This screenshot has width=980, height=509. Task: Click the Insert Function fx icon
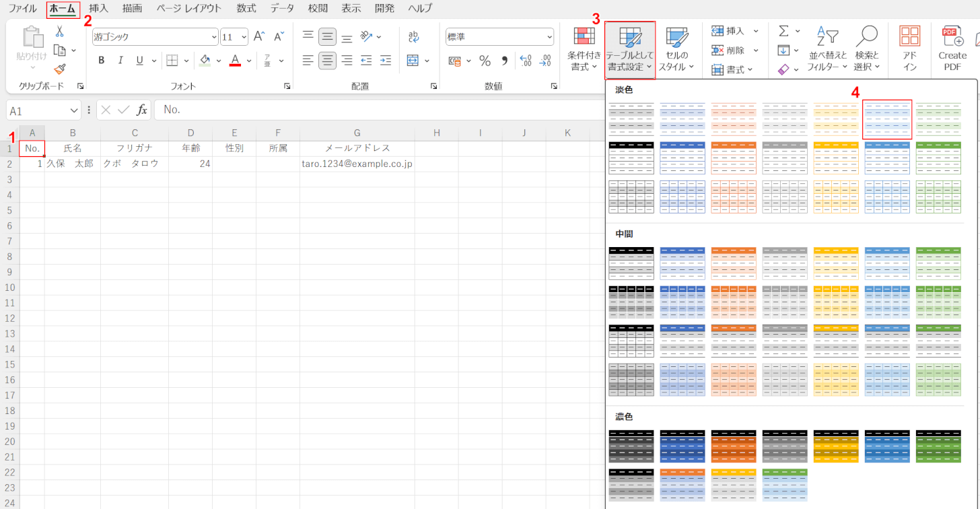tap(142, 110)
